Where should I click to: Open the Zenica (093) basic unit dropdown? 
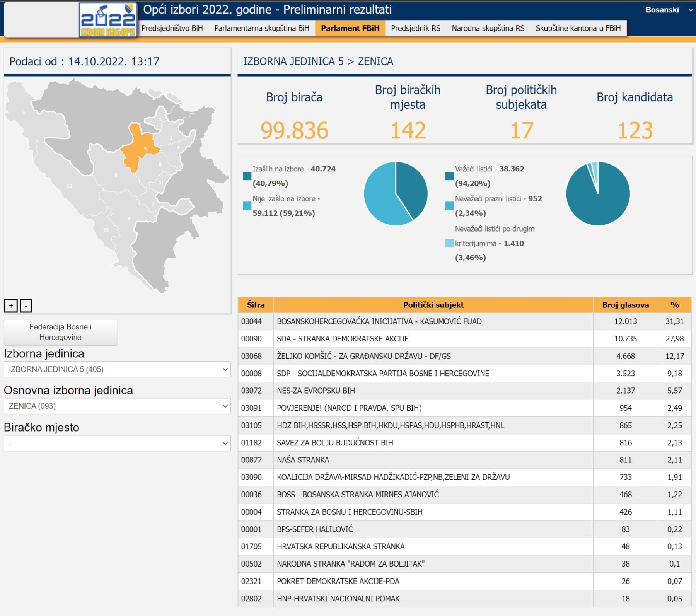pyautogui.click(x=117, y=406)
